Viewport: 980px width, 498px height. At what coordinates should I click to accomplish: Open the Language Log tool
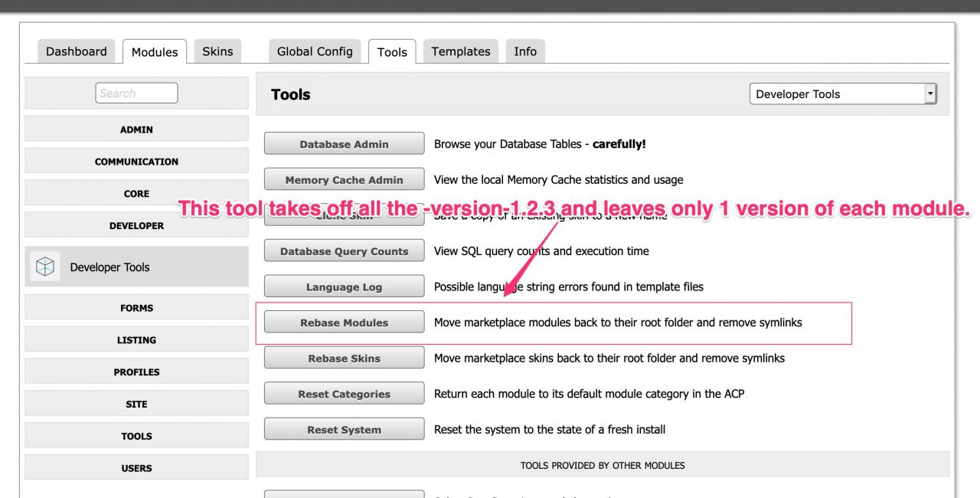point(344,287)
